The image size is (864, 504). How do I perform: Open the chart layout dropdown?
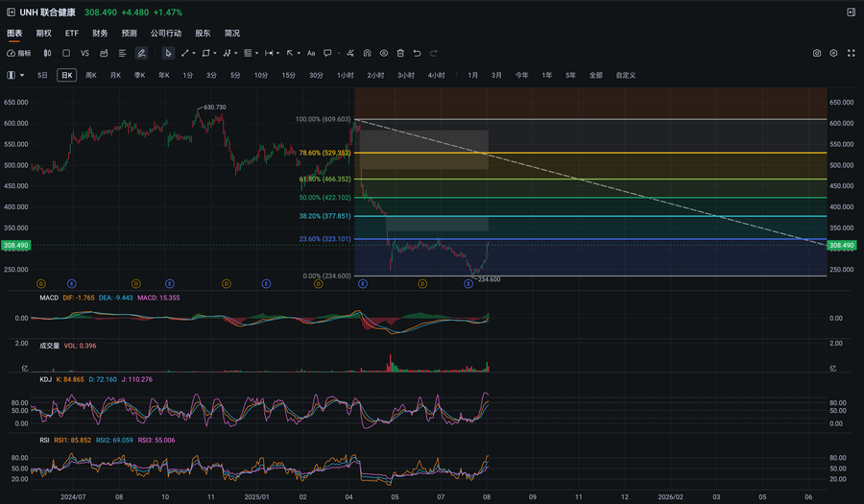[x=16, y=75]
